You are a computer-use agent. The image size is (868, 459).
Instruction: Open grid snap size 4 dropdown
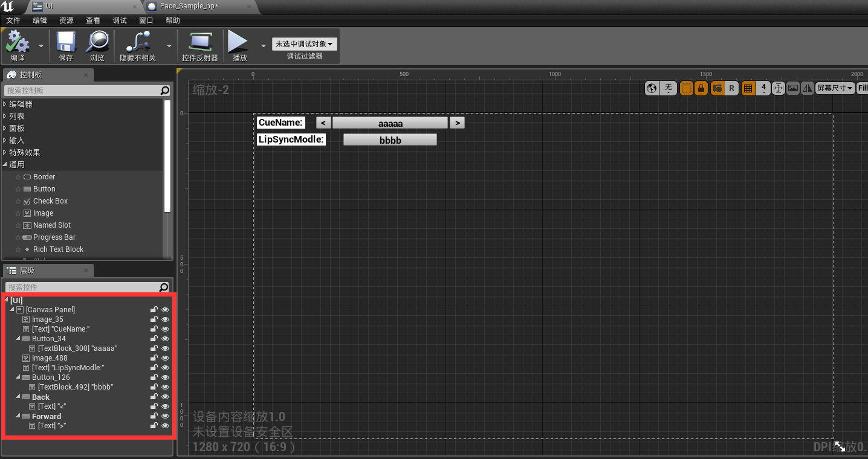tap(763, 88)
